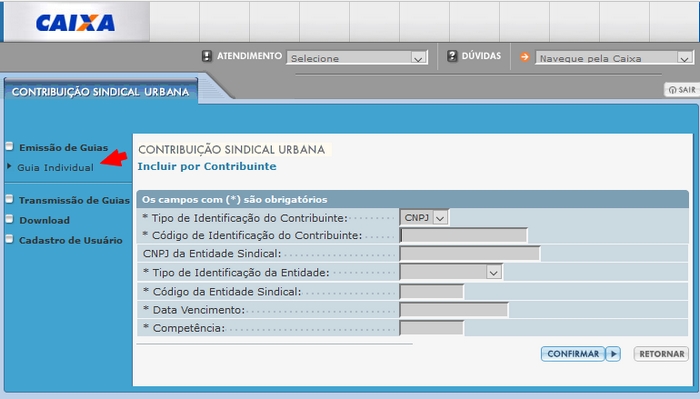Focus the Data Vencimento field
This screenshot has width=700, height=399.
454,310
